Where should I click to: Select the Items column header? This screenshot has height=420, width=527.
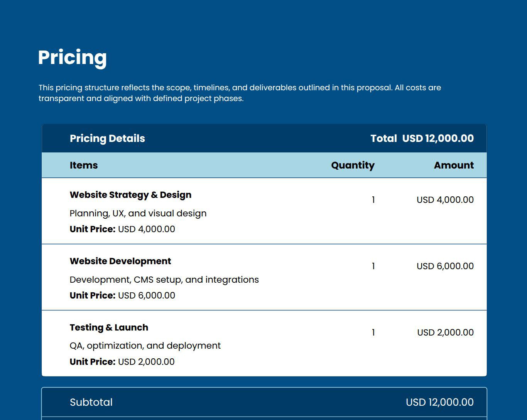point(83,165)
